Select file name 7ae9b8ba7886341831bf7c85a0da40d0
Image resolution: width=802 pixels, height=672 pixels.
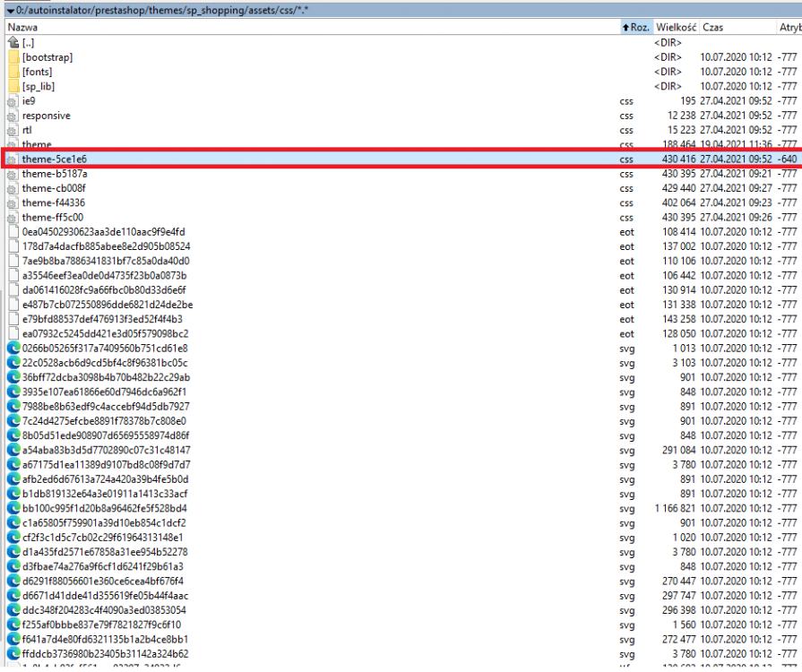106,262
